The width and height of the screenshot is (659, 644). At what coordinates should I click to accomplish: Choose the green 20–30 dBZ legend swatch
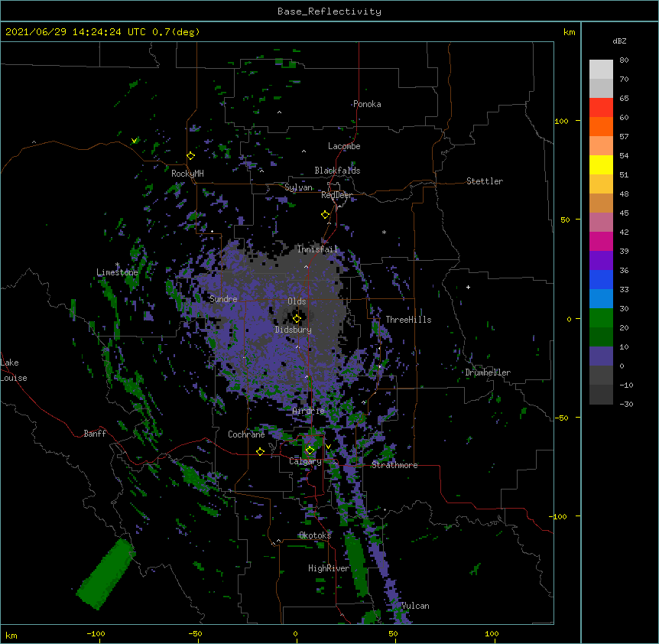[x=601, y=318]
